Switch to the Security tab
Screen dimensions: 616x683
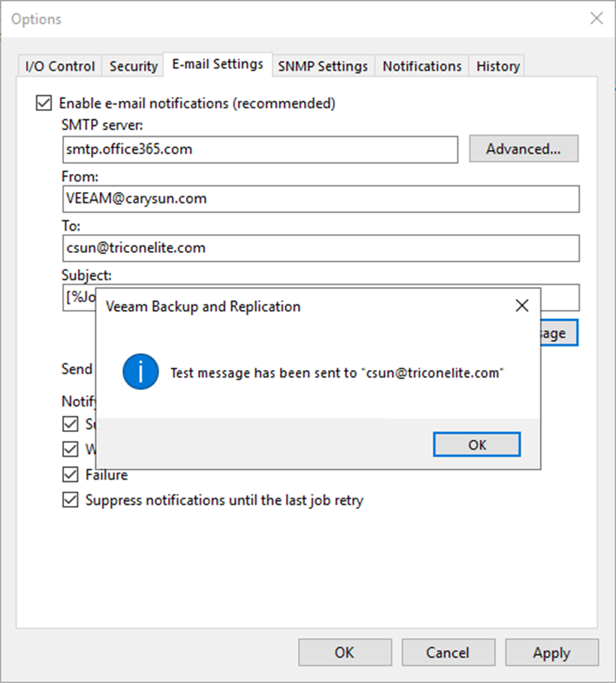(133, 65)
